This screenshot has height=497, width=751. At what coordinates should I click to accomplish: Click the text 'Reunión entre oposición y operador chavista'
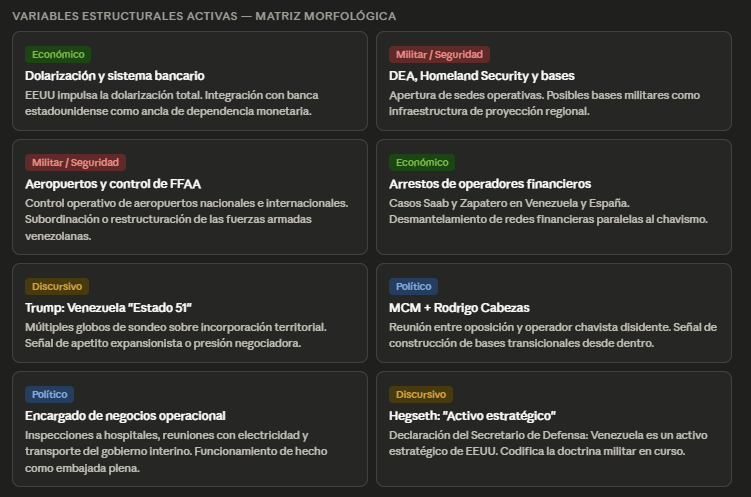point(503,328)
